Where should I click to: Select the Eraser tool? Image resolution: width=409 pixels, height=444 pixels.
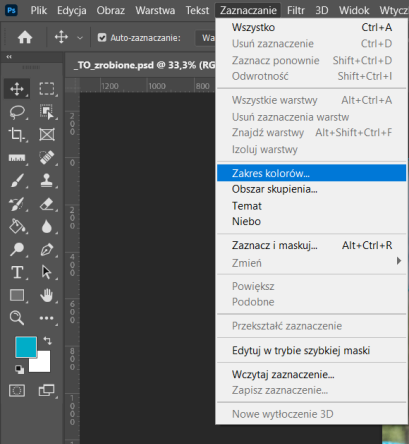(47, 204)
